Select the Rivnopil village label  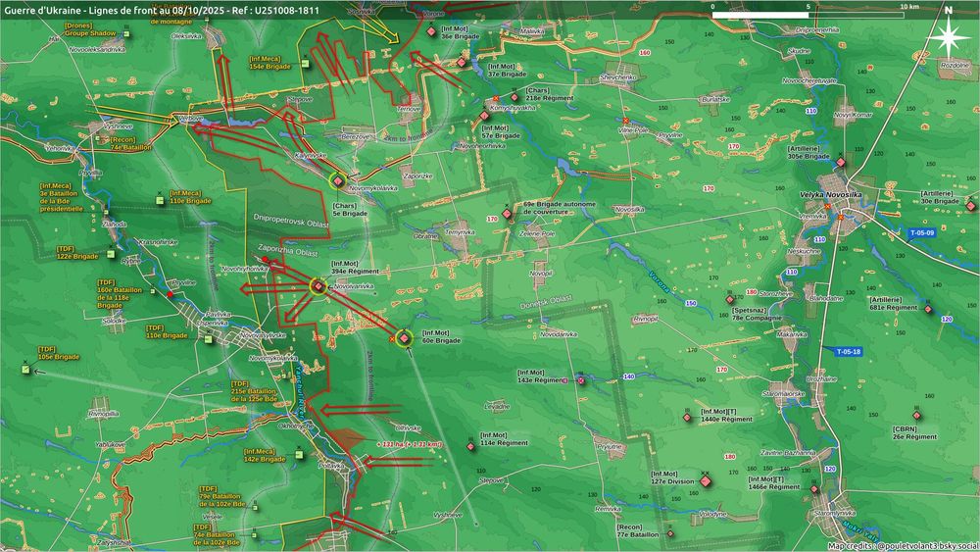(646, 319)
